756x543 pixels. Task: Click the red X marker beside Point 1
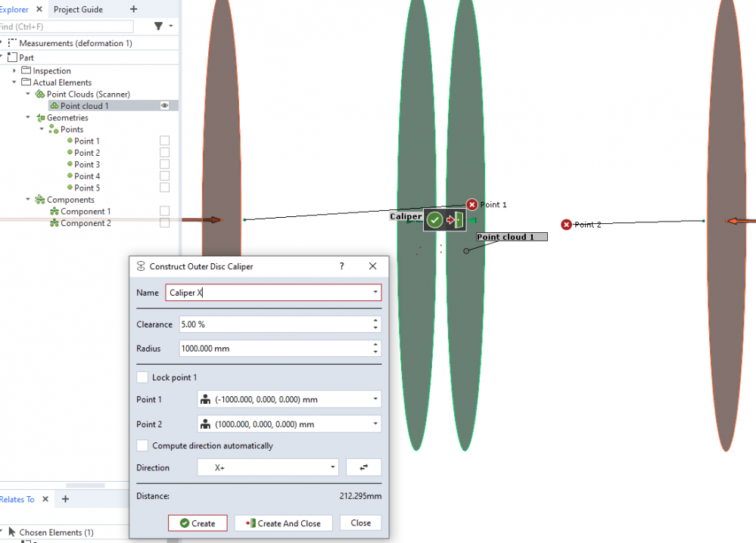click(x=472, y=205)
